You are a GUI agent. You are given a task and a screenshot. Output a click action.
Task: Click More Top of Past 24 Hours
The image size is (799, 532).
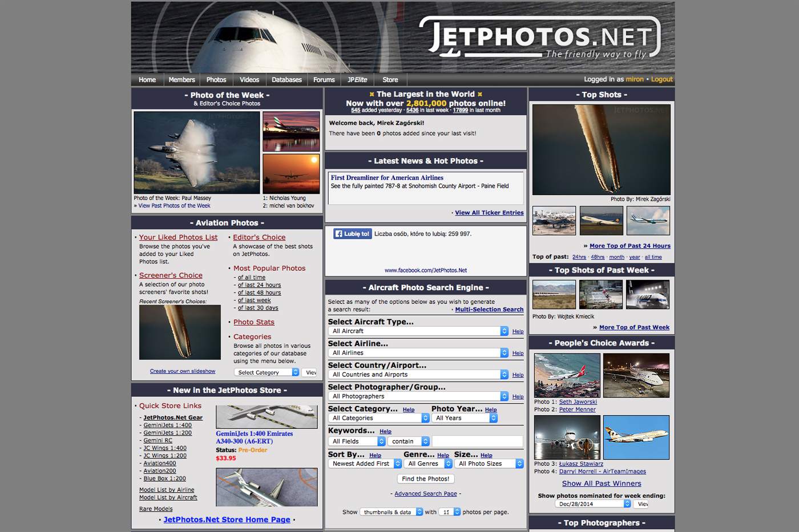click(x=630, y=246)
